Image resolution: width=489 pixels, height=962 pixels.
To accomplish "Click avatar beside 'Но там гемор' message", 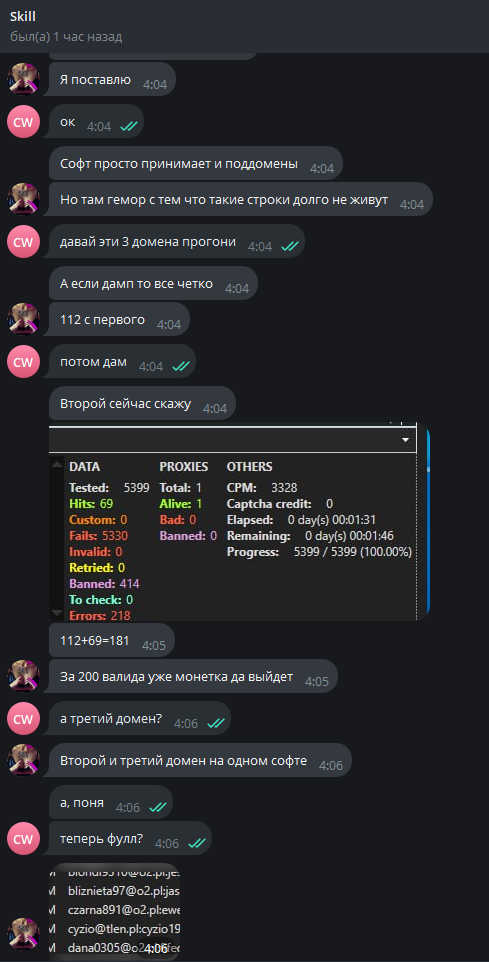I will [23, 199].
